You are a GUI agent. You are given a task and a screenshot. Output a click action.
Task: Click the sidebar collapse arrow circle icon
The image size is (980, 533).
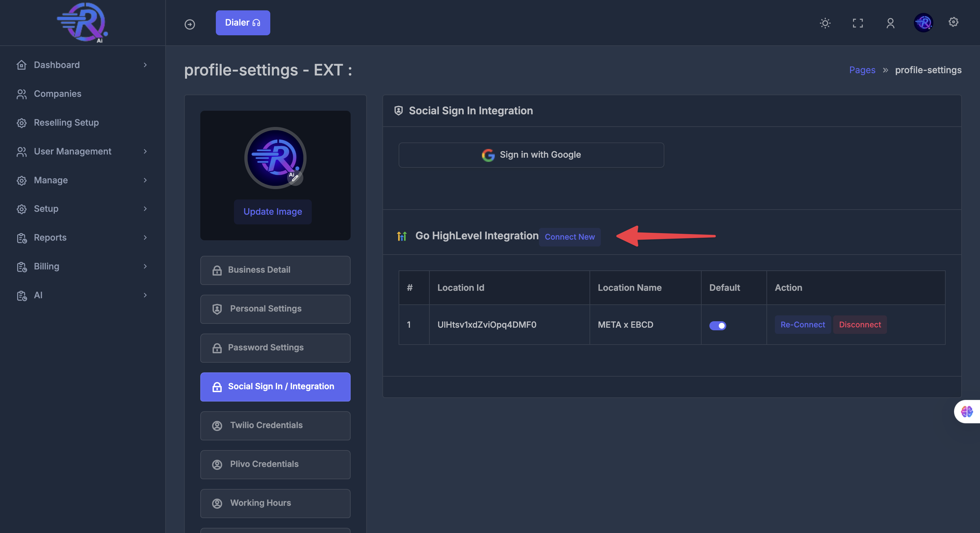click(x=190, y=24)
